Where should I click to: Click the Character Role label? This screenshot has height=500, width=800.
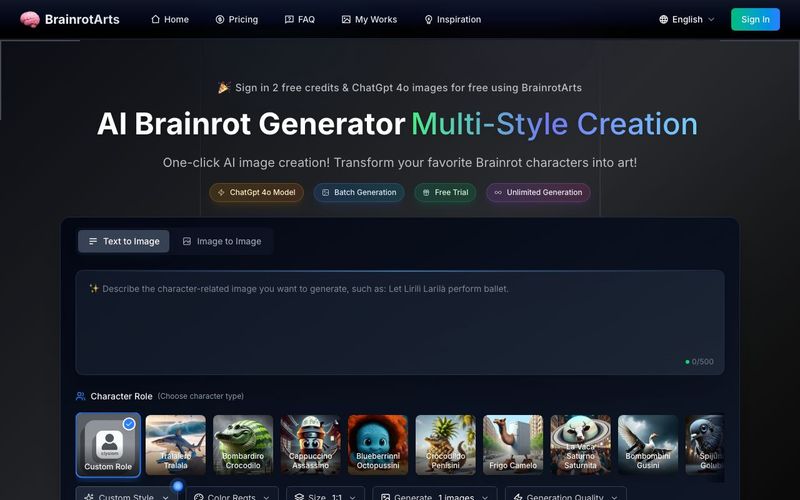tap(121, 396)
